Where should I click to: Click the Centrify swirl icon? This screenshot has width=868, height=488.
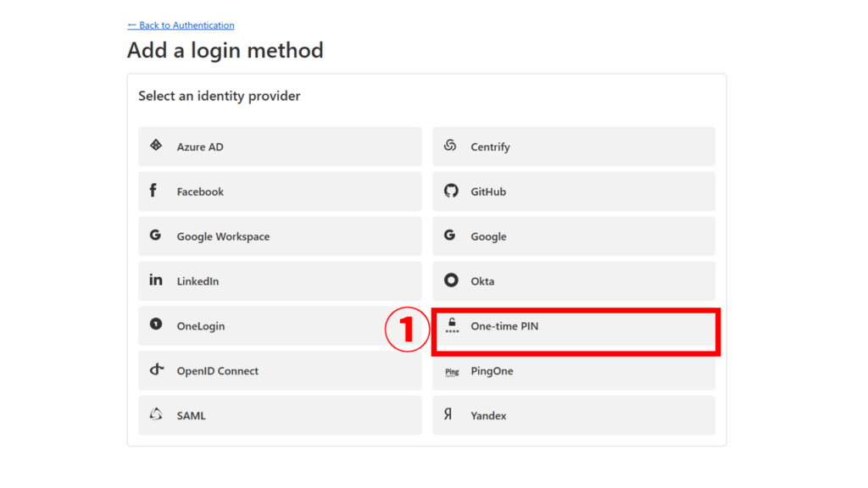pyautogui.click(x=450, y=146)
